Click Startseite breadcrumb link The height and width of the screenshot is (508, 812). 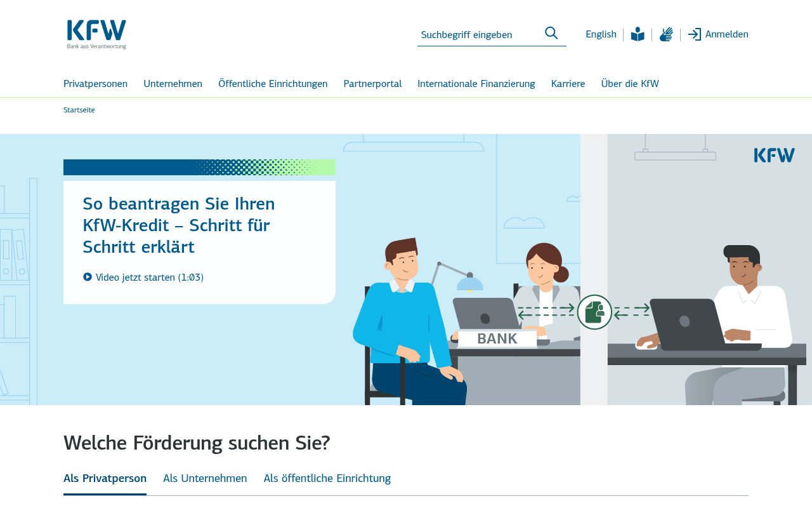[79, 110]
